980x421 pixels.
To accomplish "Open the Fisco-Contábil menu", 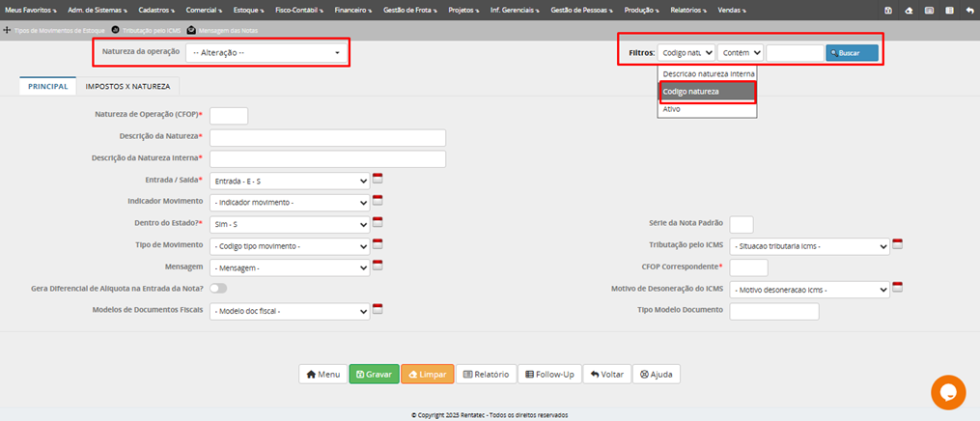I will (x=299, y=10).
